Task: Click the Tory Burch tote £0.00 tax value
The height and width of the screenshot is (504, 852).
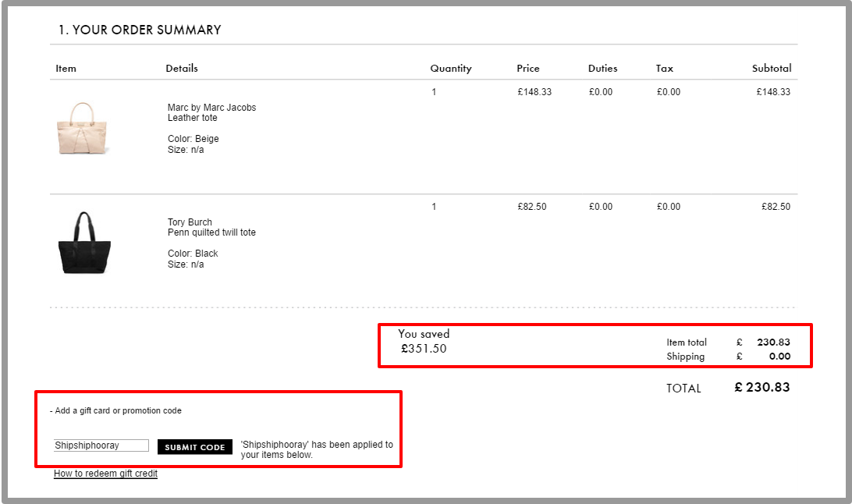Action: (x=669, y=207)
